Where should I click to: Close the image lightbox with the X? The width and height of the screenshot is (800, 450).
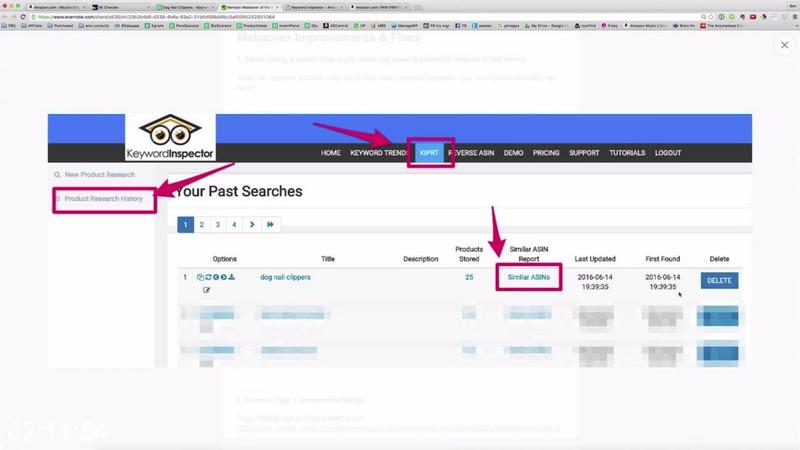click(785, 45)
